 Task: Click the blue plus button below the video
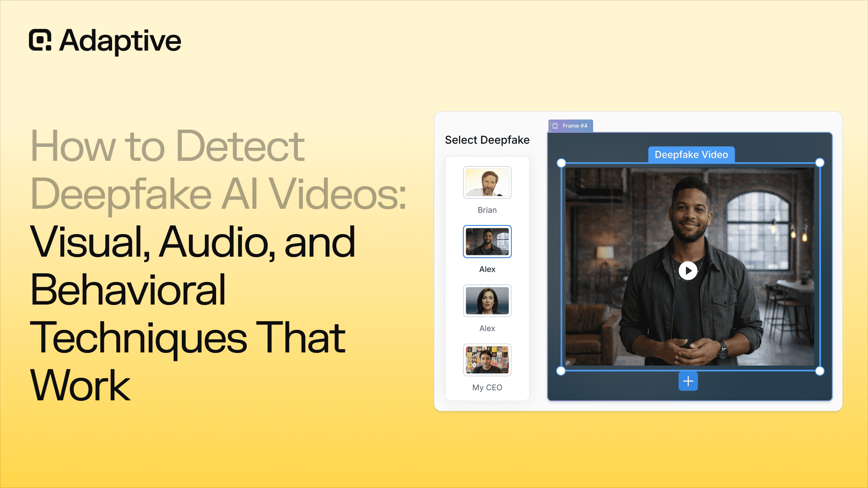pos(688,381)
